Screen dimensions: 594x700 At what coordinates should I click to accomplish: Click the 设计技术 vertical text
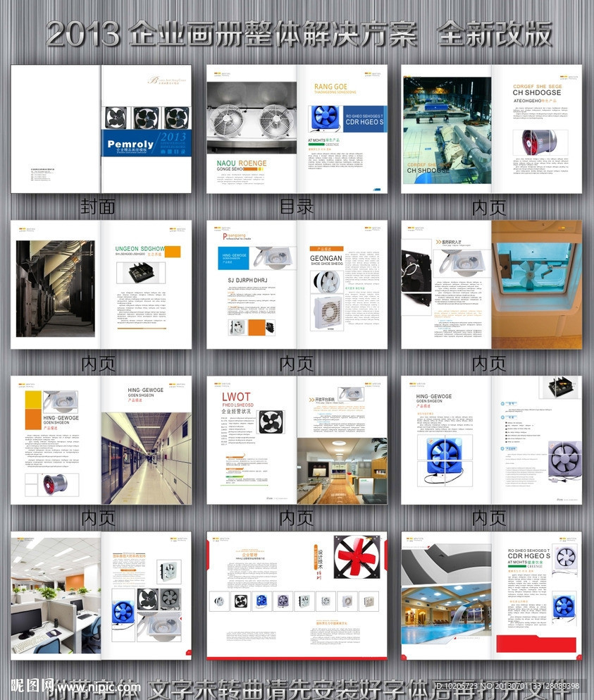click(320, 560)
